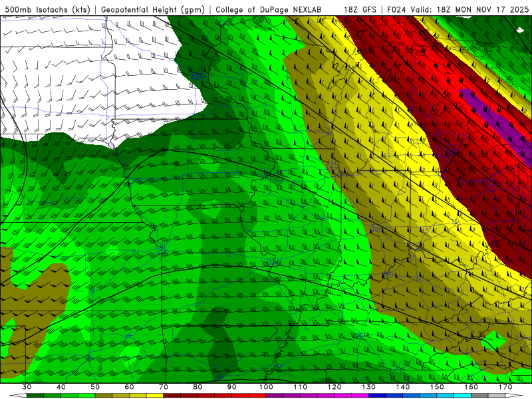Click the 30 knot legend label
The width and height of the screenshot is (532, 399).
(x=27, y=387)
